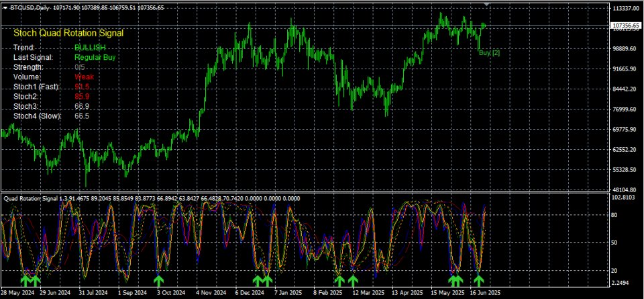Select the green Buy [2] chart label
Viewport: 644px width, 299px height.
pos(490,52)
